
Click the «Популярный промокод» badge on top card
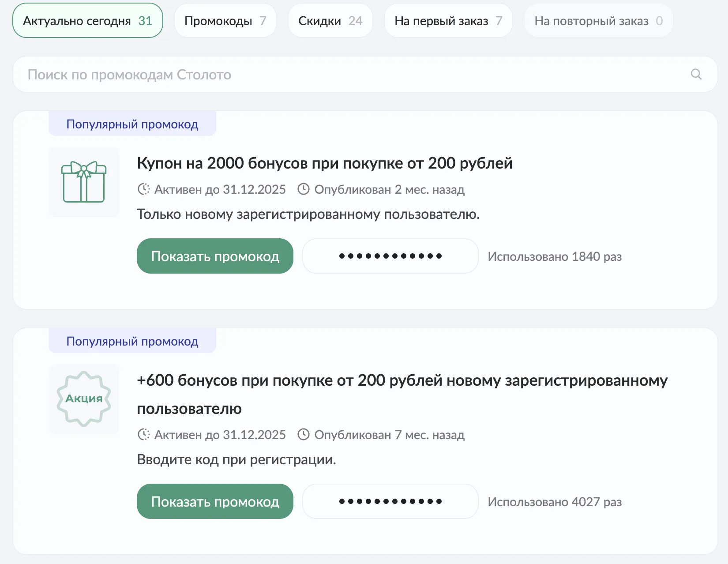[x=132, y=124]
